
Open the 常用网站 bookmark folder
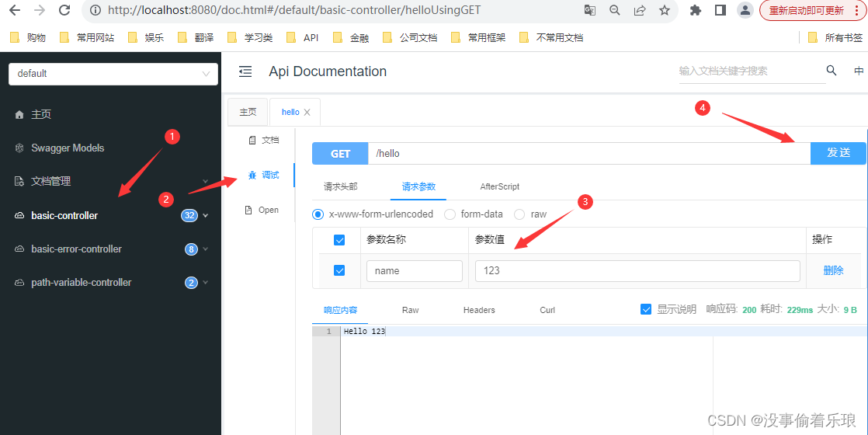coord(88,38)
